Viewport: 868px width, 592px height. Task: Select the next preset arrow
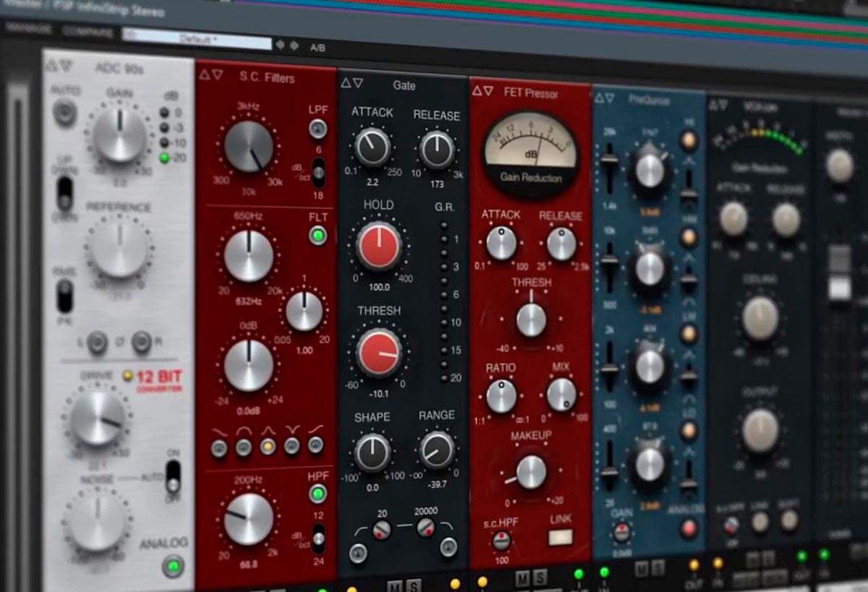click(x=294, y=46)
